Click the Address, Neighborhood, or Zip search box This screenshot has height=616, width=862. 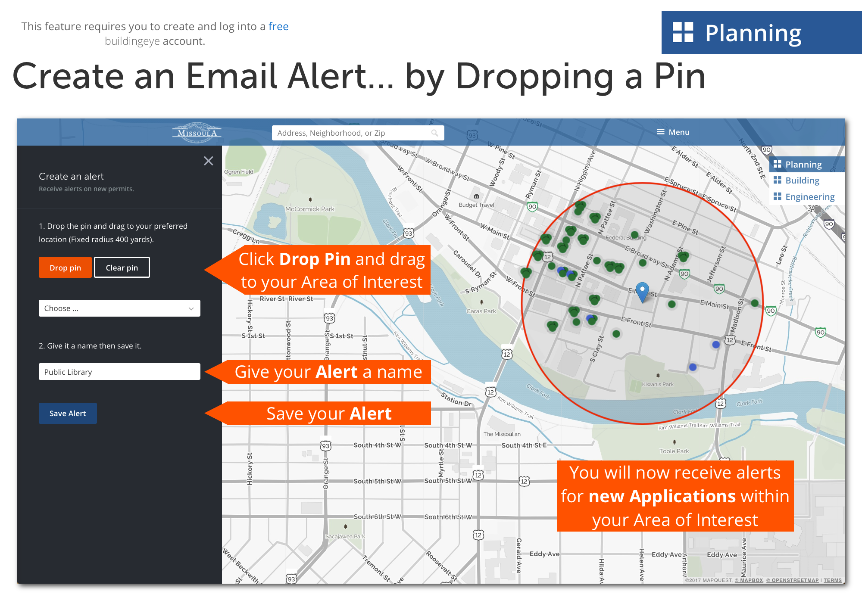358,133
